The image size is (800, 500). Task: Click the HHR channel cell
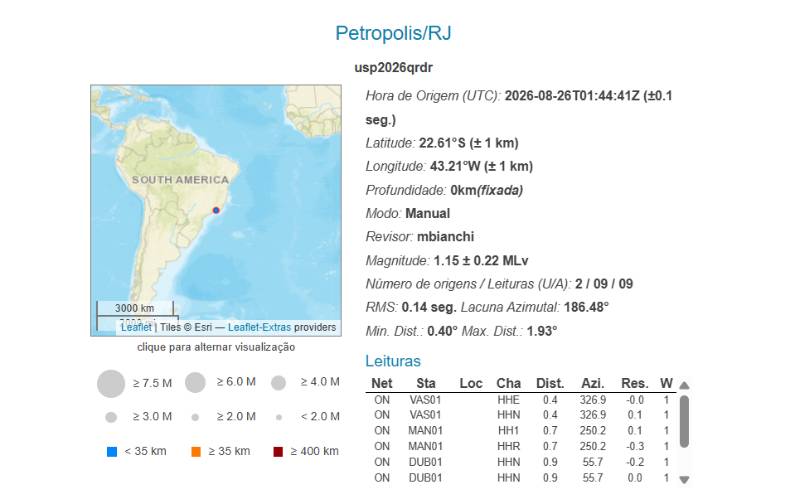point(509,446)
